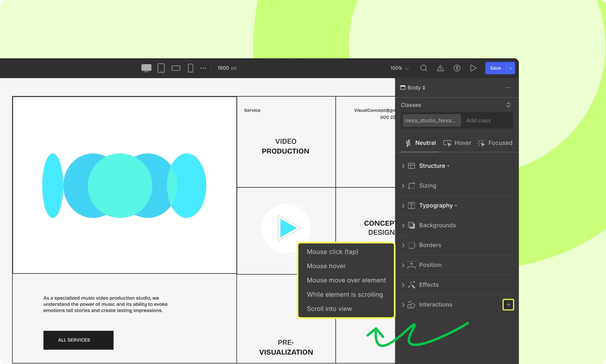Click the Sizing icon

pyautogui.click(x=411, y=186)
